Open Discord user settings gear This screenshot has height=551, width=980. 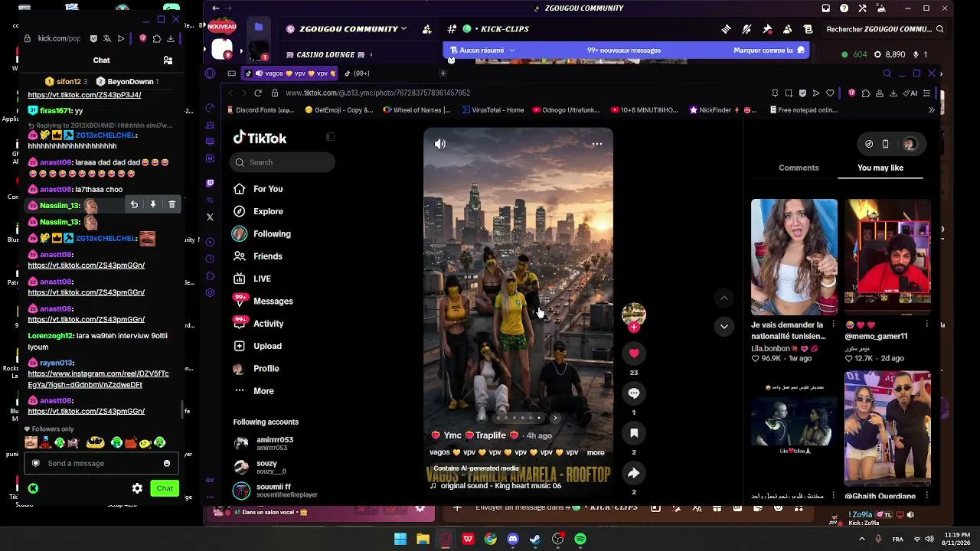click(420, 509)
